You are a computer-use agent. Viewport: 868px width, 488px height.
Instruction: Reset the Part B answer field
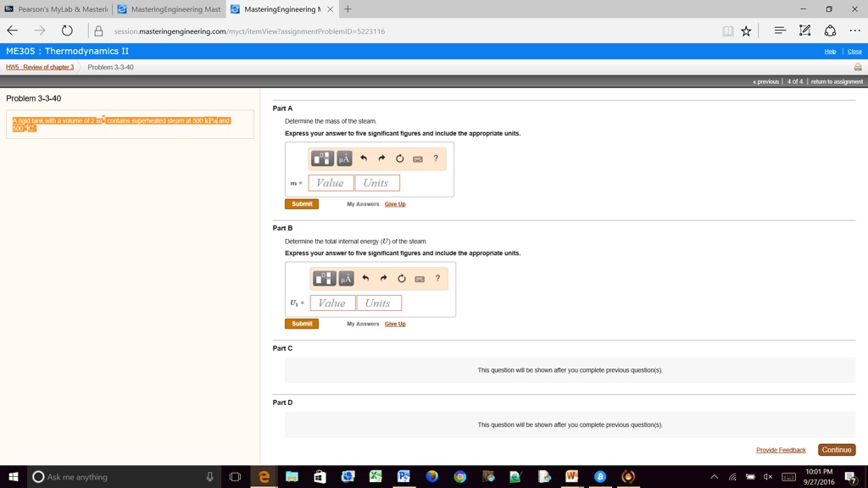tap(402, 279)
